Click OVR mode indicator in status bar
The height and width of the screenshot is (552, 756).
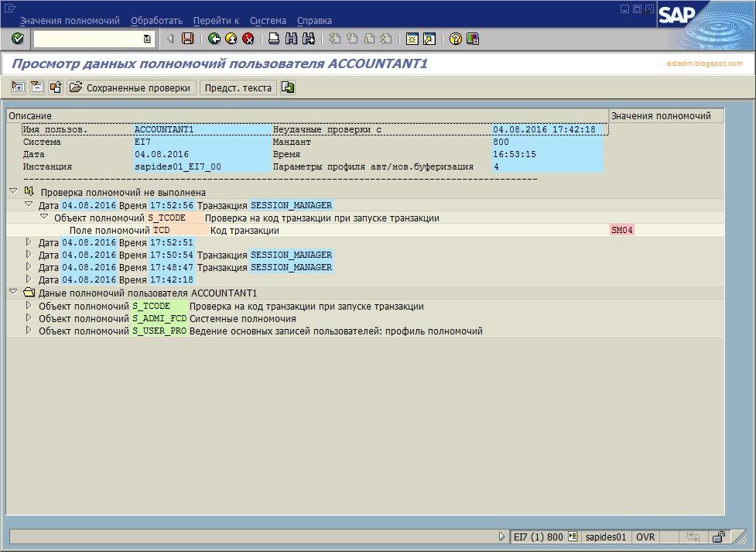645,537
